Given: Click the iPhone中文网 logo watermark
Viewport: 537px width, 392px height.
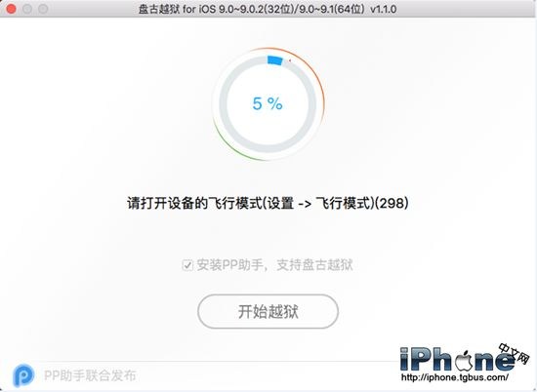Looking at the screenshot, I should pyautogui.click(x=464, y=359).
